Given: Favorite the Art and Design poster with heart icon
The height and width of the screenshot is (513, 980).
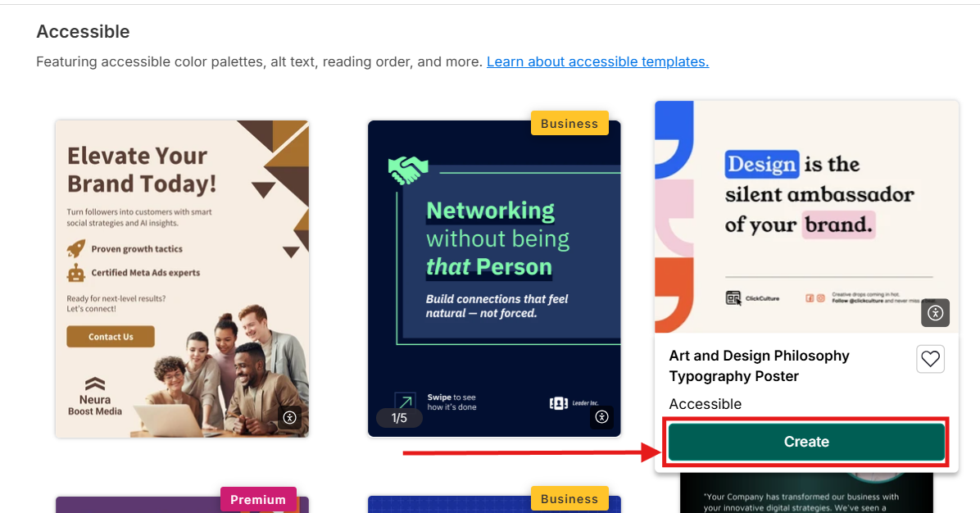Looking at the screenshot, I should pos(930,359).
